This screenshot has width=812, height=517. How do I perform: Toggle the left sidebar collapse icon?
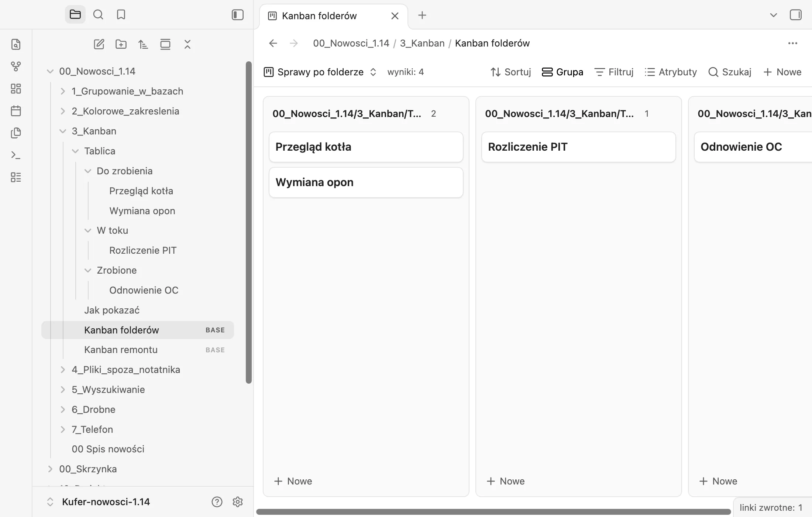pyautogui.click(x=238, y=15)
